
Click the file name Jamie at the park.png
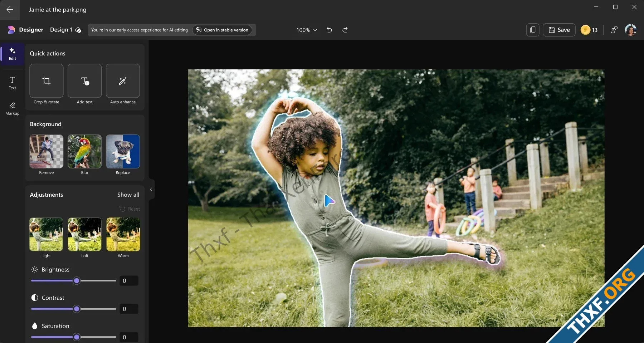[x=58, y=10]
